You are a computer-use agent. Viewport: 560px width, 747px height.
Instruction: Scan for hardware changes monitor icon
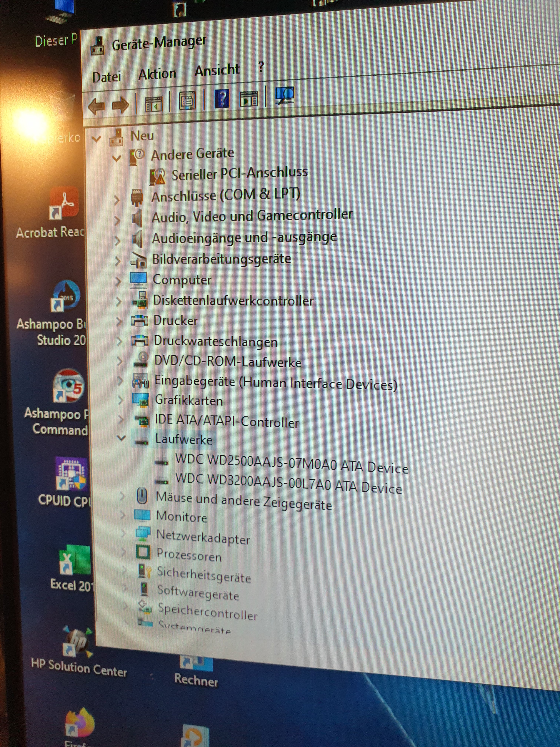click(x=285, y=95)
